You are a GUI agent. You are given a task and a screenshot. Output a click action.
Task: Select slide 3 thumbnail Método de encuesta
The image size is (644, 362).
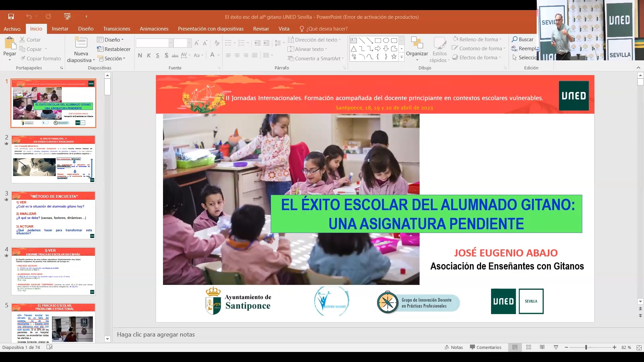[53, 215]
